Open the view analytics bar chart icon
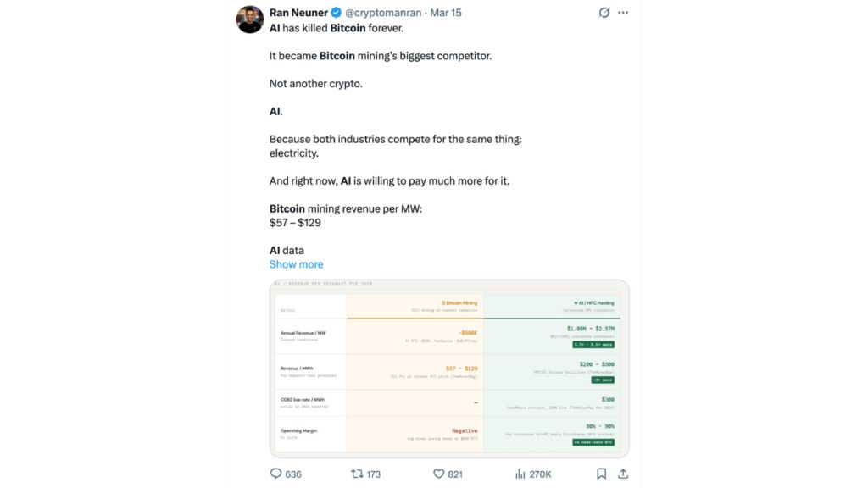Image resolution: width=868 pixels, height=488 pixels. (x=520, y=474)
